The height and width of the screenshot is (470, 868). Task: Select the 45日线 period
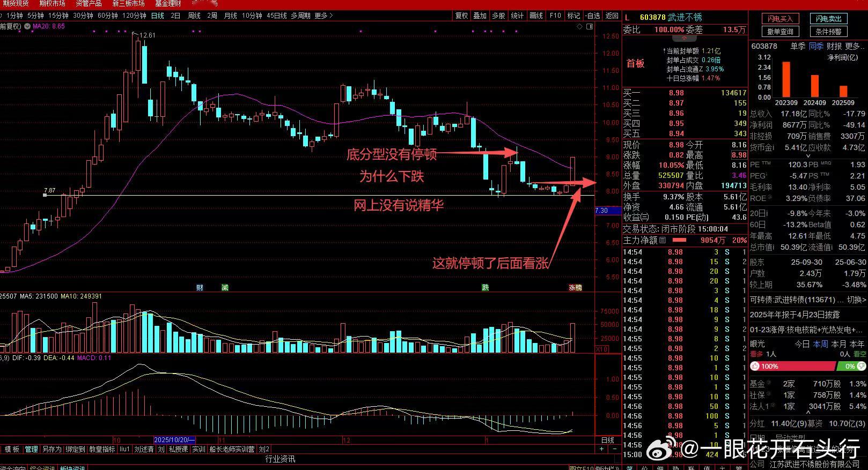pyautogui.click(x=276, y=16)
